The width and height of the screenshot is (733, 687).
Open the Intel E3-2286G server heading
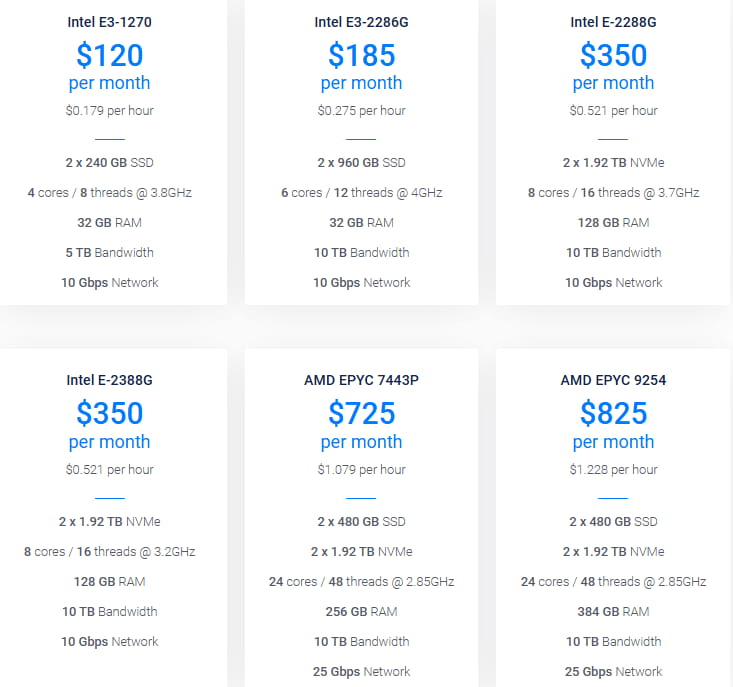pos(361,21)
